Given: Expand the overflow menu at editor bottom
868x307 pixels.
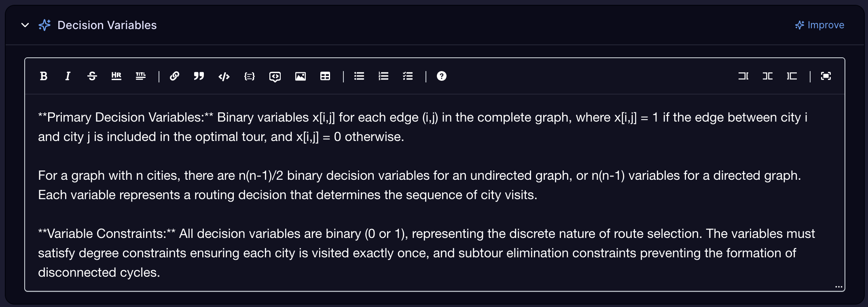Looking at the screenshot, I should [x=838, y=286].
